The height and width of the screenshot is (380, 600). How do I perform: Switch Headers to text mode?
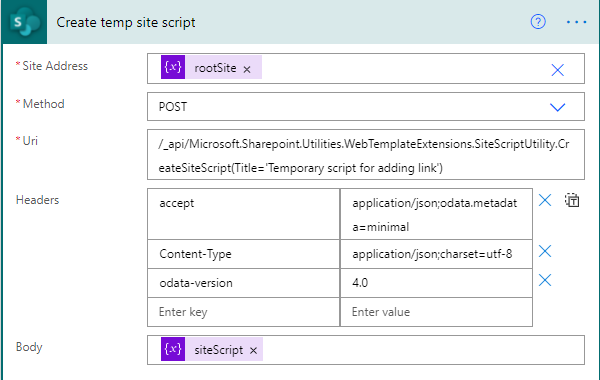click(x=572, y=200)
